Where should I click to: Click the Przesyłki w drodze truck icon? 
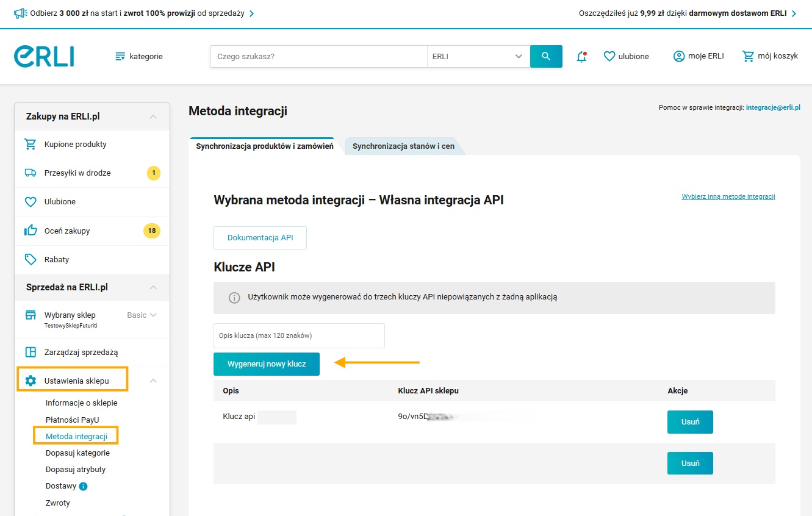pyautogui.click(x=31, y=173)
